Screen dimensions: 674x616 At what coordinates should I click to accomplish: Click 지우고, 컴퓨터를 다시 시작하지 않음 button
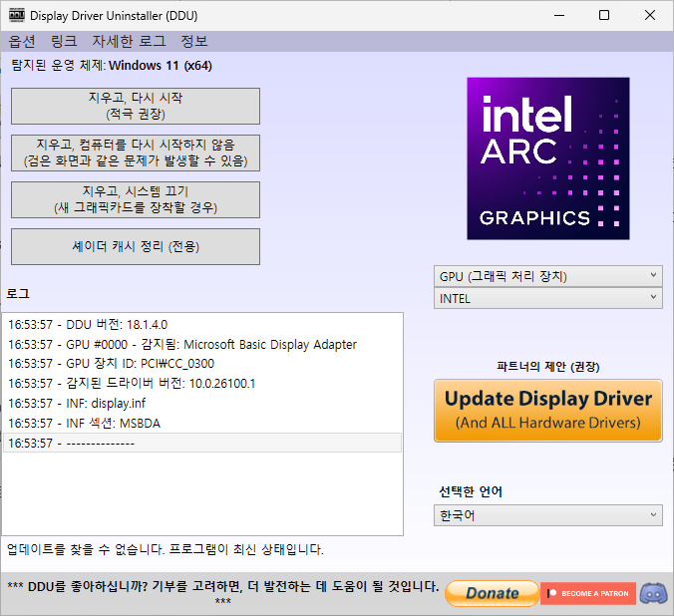point(135,153)
